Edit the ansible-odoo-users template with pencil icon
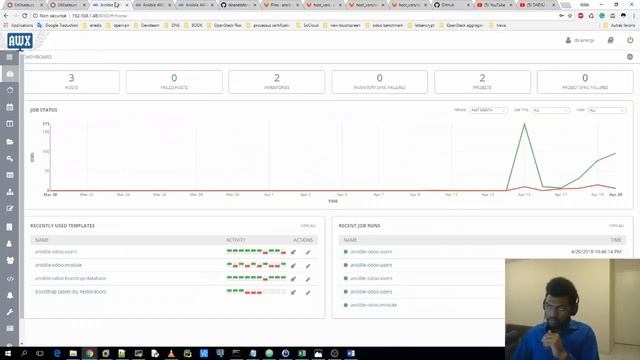The width and height of the screenshot is (640, 360). [308, 252]
